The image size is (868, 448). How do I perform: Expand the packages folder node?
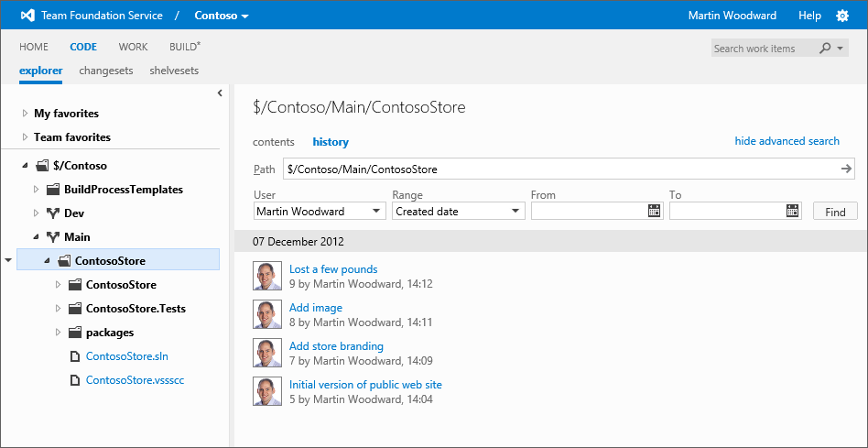pyautogui.click(x=58, y=333)
